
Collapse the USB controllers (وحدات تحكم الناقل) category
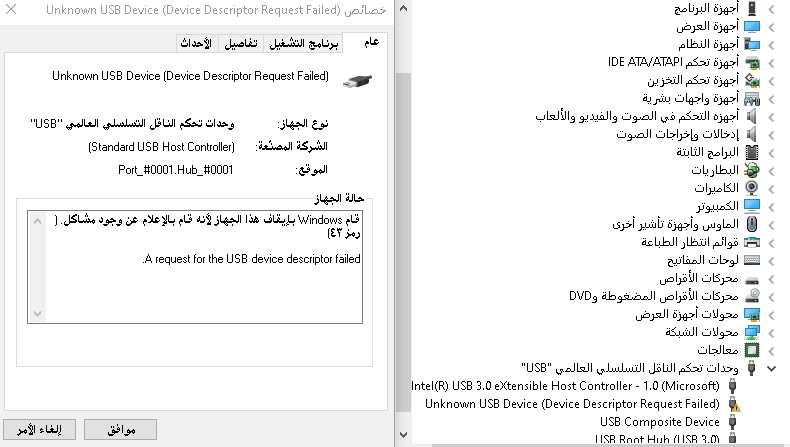pyautogui.click(x=771, y=368)
